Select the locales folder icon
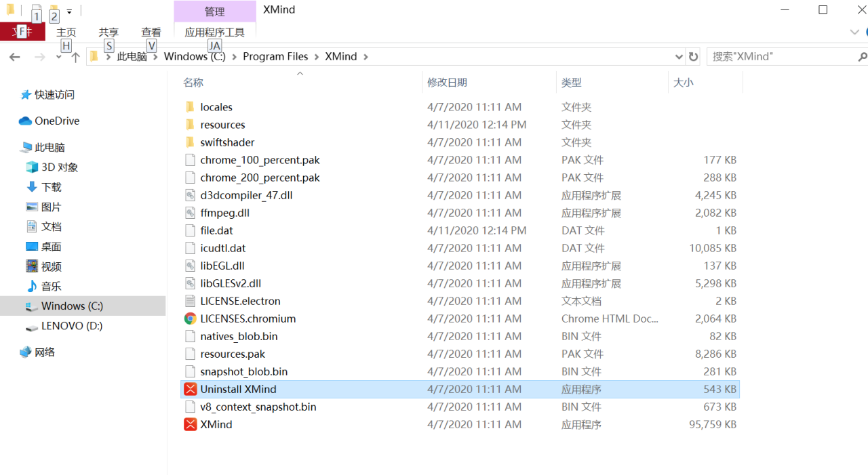The height and width of the screenshot is (475, 868). (190, 107)
